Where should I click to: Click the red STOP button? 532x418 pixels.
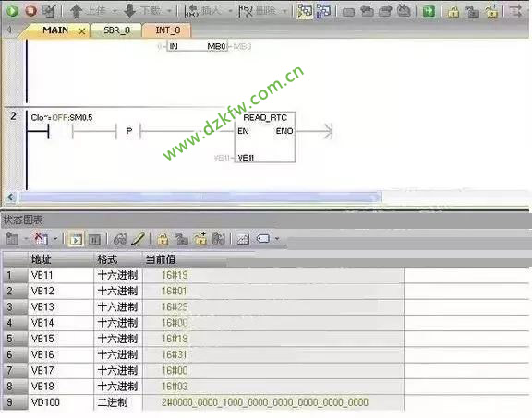[31, 10]
